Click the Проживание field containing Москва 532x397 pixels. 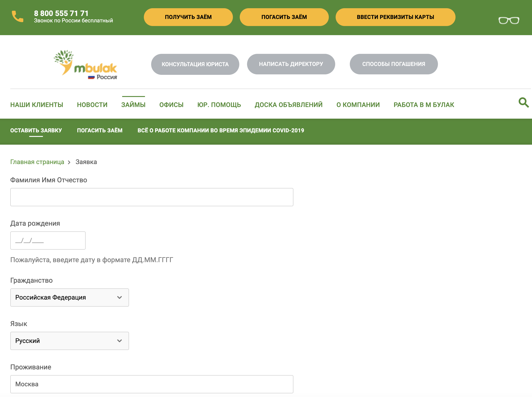point(152,384)
